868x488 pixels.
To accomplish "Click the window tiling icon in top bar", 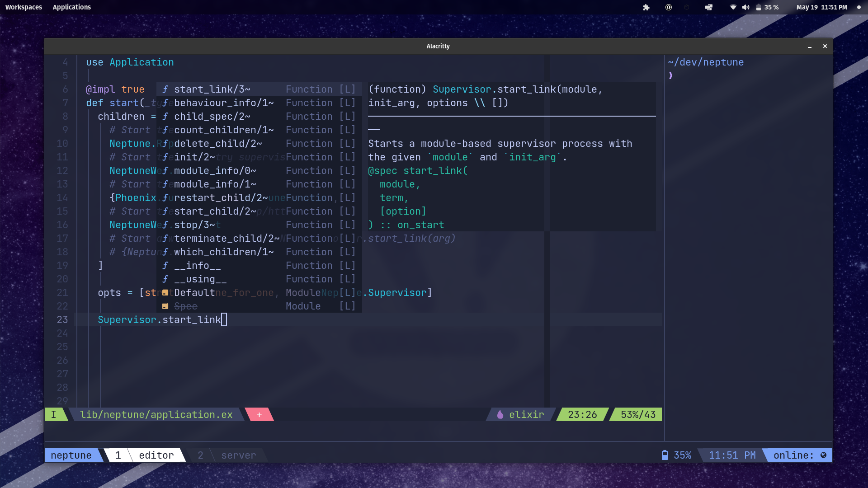I will [x=709, y=7].
